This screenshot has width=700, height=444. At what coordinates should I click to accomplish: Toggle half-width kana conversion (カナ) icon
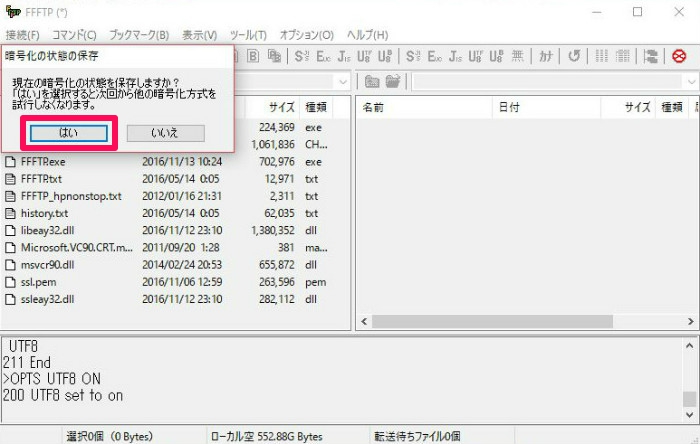pyautogui.click(x=546, y=56)
